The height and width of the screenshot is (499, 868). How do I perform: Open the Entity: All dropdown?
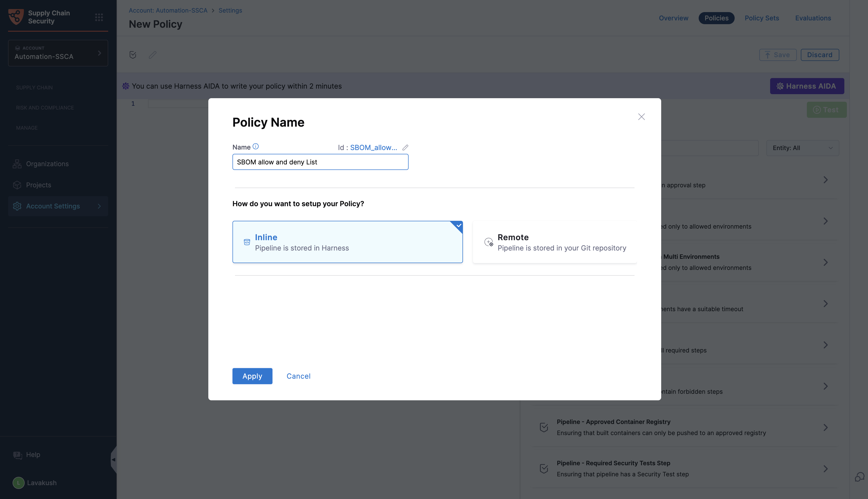coord(802,148)
